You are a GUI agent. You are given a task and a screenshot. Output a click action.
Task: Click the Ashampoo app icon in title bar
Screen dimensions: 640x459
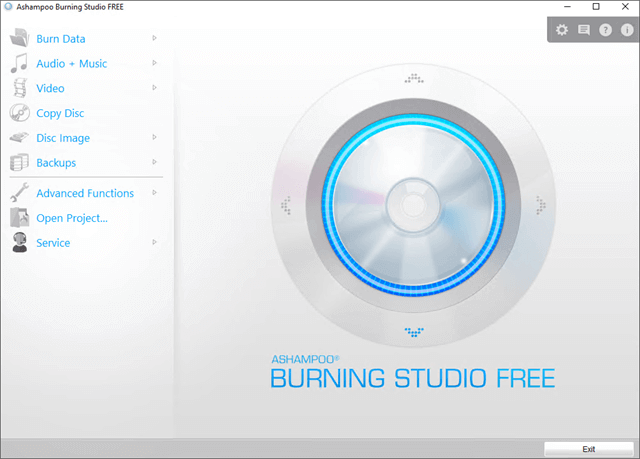tap(8, 7)
